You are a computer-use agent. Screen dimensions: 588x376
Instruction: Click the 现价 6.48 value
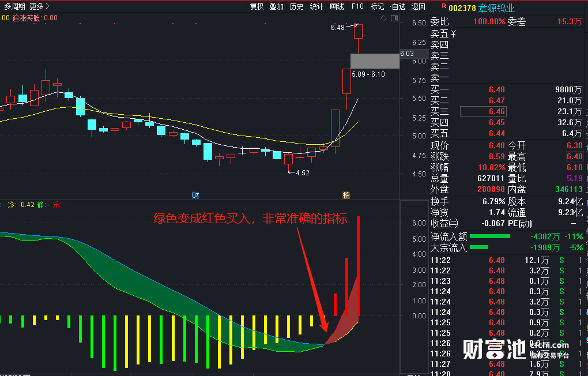[x=496, y=145]
